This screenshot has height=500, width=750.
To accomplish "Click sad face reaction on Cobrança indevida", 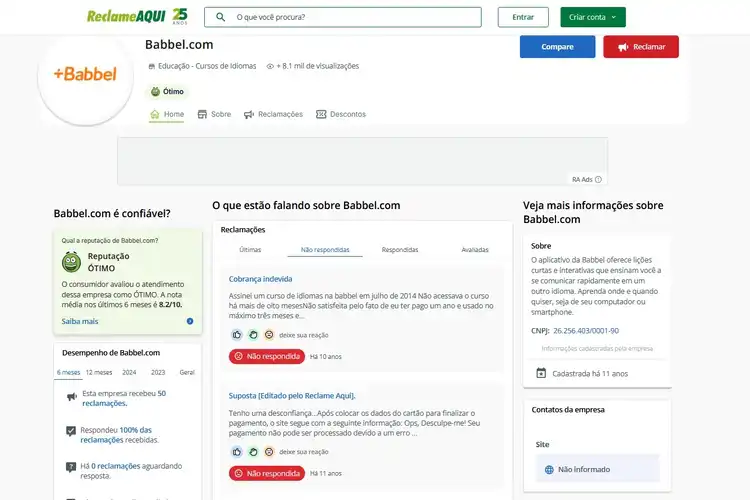I will click(269, 335).
